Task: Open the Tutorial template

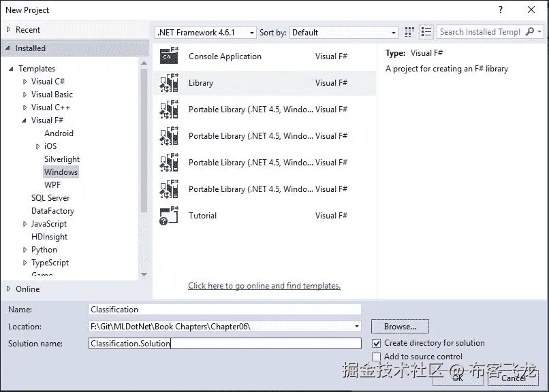Action: tap(202, 216)
